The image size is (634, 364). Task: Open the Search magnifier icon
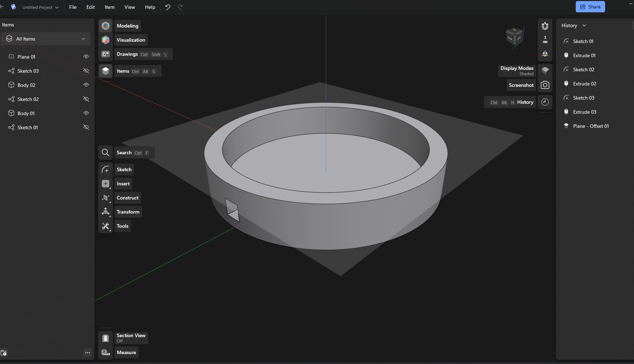click(106, 153)
